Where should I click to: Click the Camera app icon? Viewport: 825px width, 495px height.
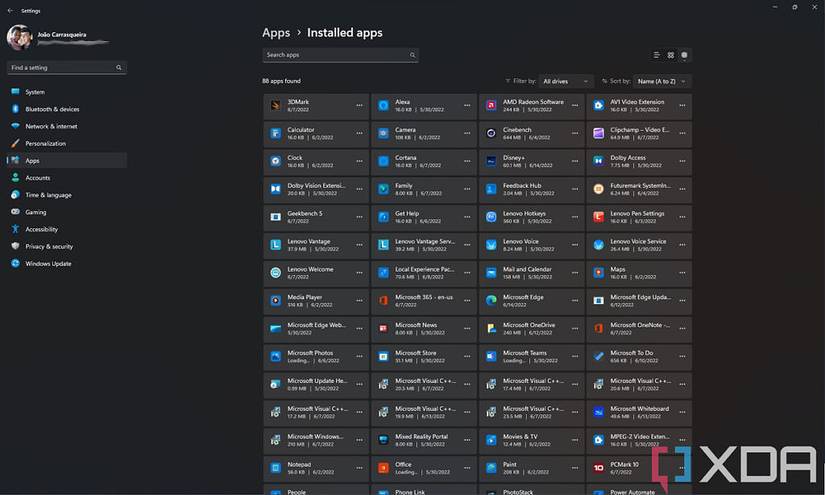point(384,134)
